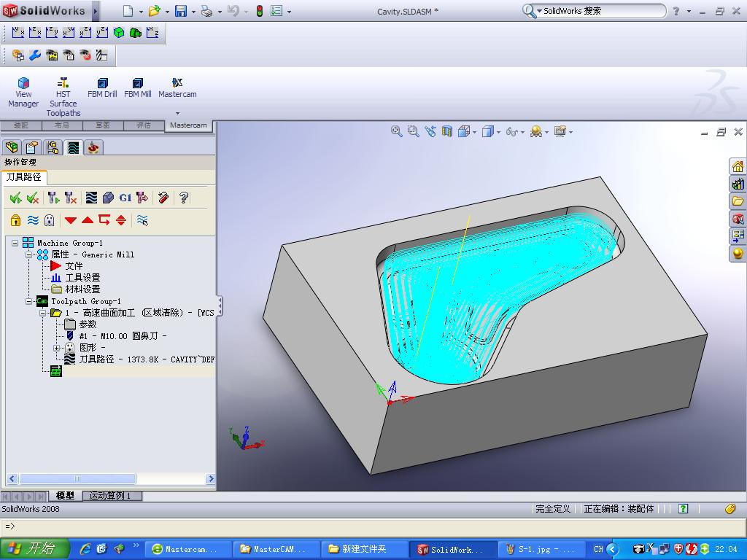The image size is (747, 560).
Task: Select all dirty operations icon
Action: pos(33,198)
